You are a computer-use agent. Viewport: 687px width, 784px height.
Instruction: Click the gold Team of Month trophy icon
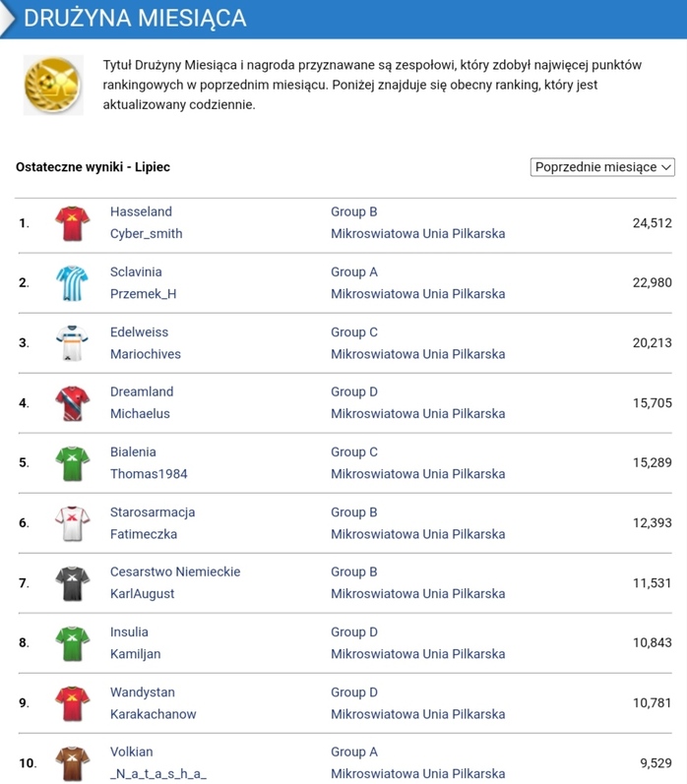click(52, 85)
